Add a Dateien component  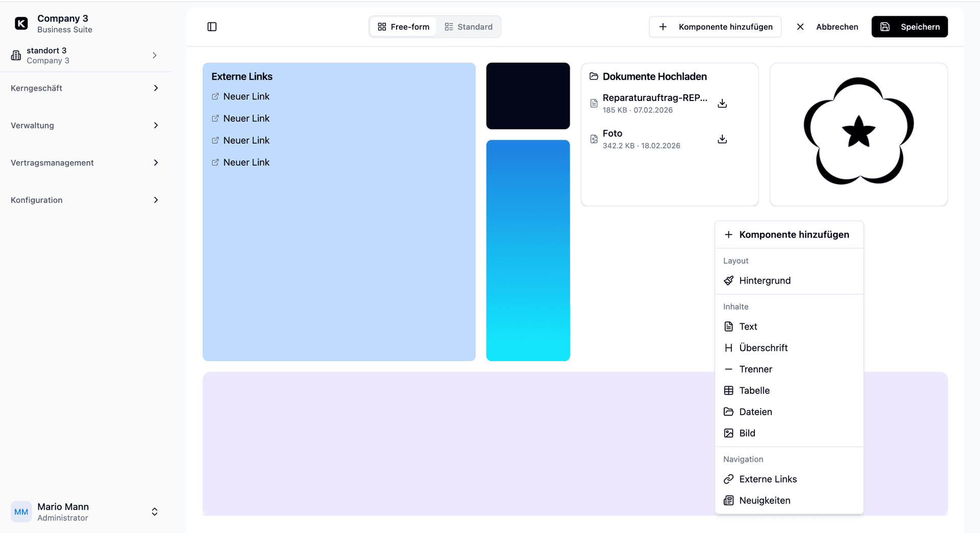pyautogui.click(x=756, y=412)
